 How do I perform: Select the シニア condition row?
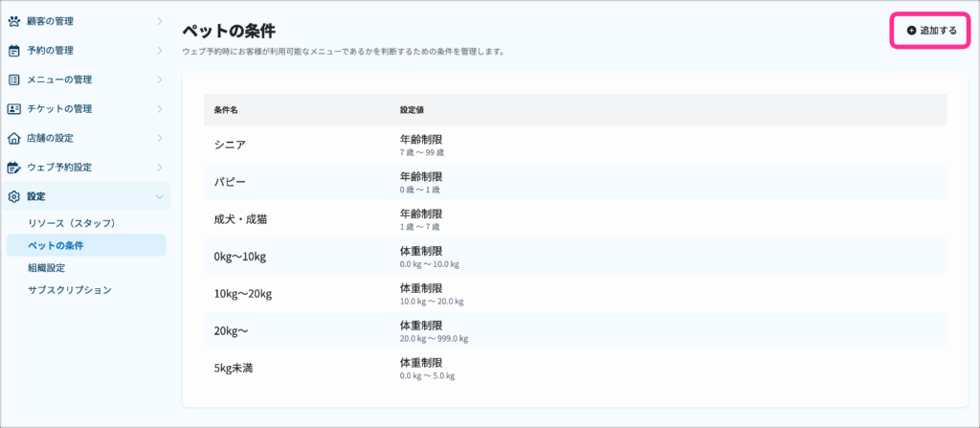pyautogui.click(x=575, y=145)
